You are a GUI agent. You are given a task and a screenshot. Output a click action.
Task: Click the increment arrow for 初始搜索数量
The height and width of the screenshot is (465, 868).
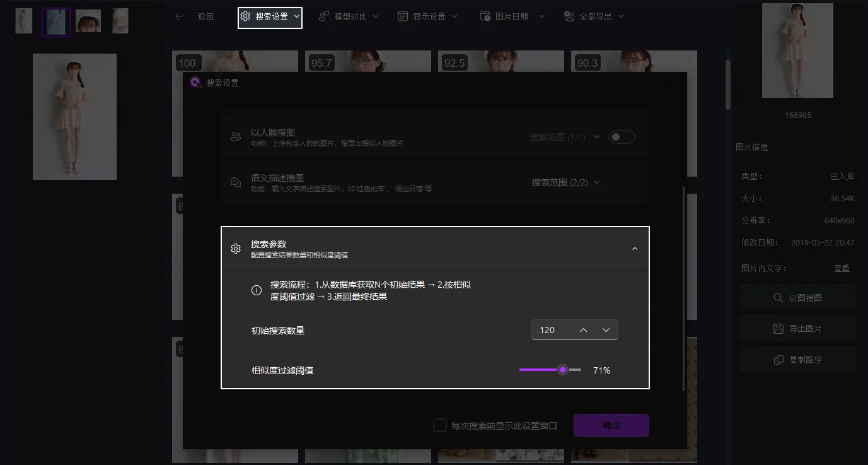[x=583, y=329]
